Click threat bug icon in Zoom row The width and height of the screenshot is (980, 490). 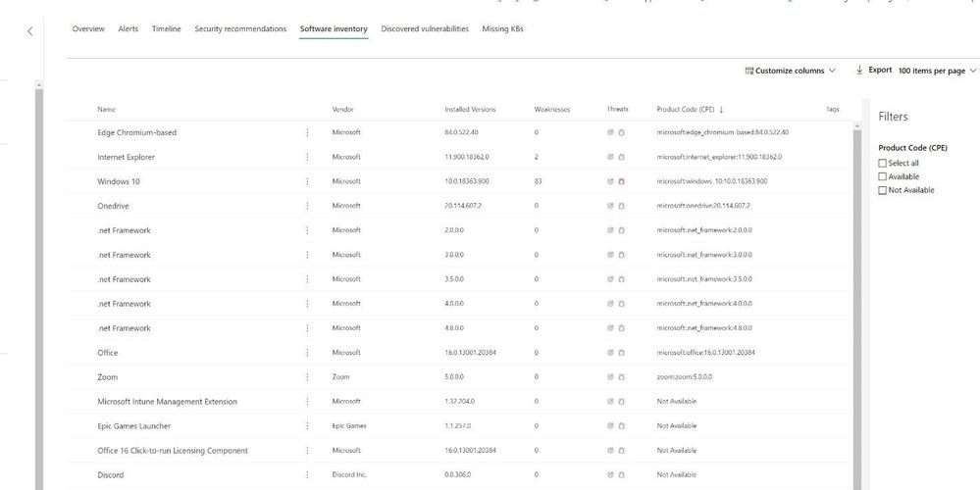point(621,377)
